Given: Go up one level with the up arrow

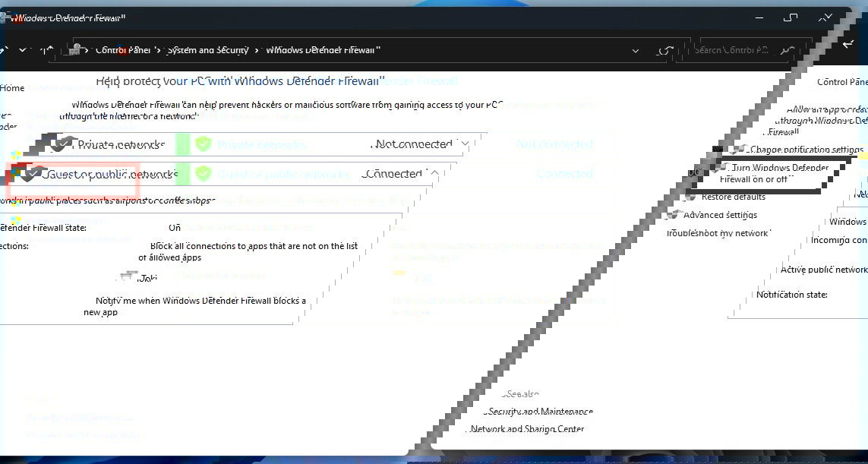Looking at the screenshot, I should pyautogui.click(x=47, y=50).
